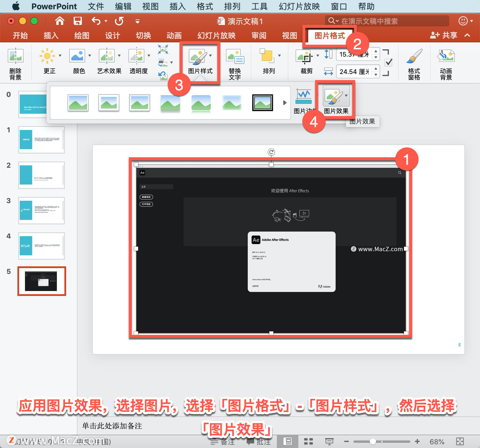Toggle Notes (备注) pane in status bar
This screenshot has height=448, width=480.
pos(223,442)
